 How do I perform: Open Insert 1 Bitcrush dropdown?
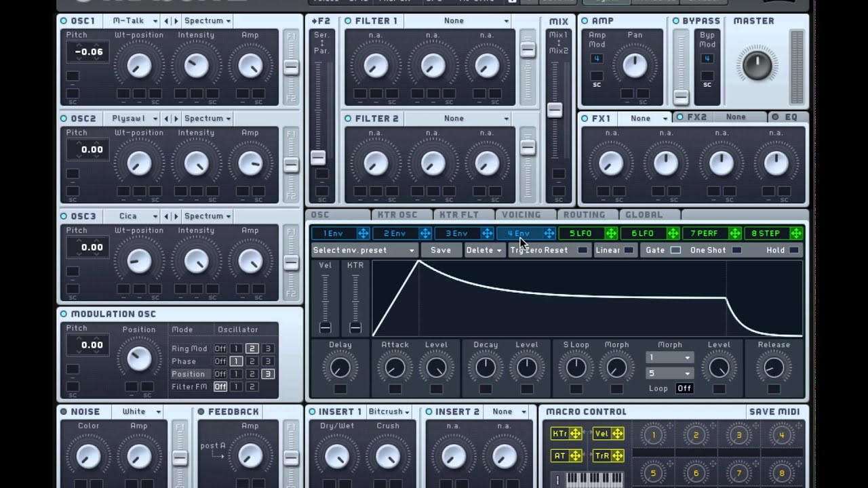[389, 411]
